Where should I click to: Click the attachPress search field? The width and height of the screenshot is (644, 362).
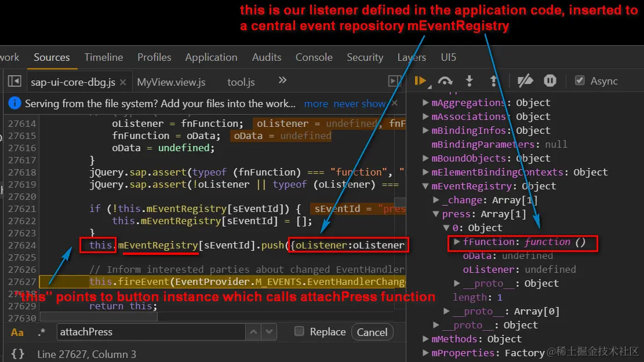pos(151,332)
